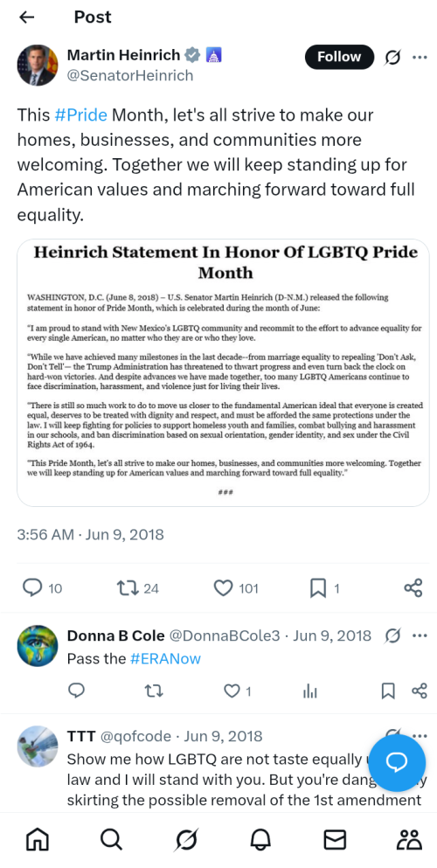This screenshot has width=437, height=868.
Task: Switch to the Search tab in bottom navigation
Action: click(x=111, y=840)
